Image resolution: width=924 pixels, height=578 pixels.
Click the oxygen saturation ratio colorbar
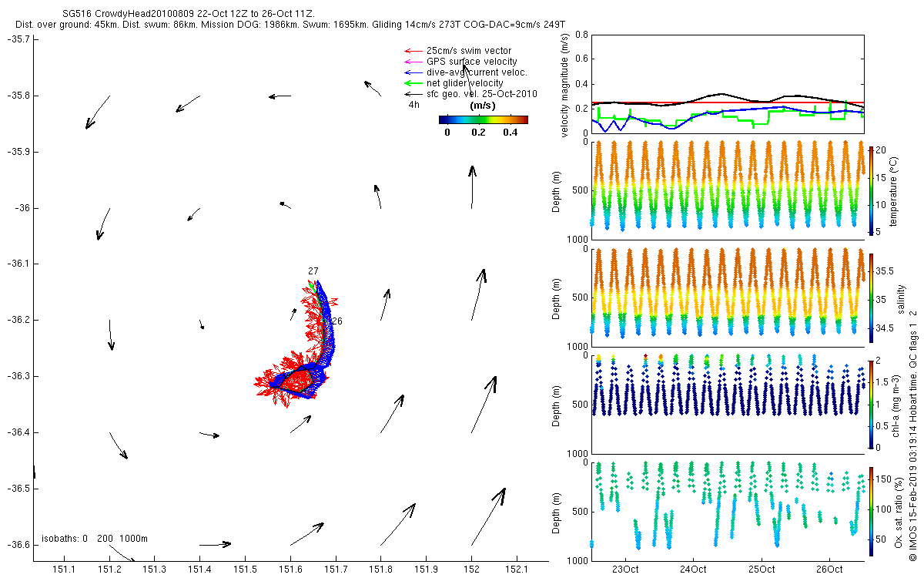pyautogui.click(x=872, y=511)
